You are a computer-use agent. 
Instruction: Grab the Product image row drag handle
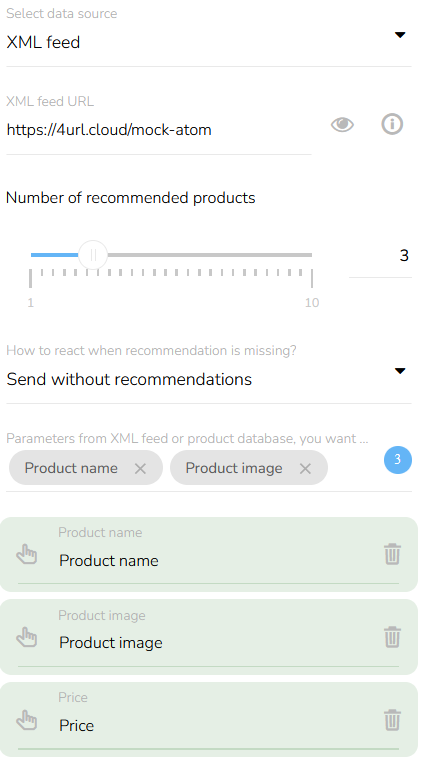tap(27, 637)
